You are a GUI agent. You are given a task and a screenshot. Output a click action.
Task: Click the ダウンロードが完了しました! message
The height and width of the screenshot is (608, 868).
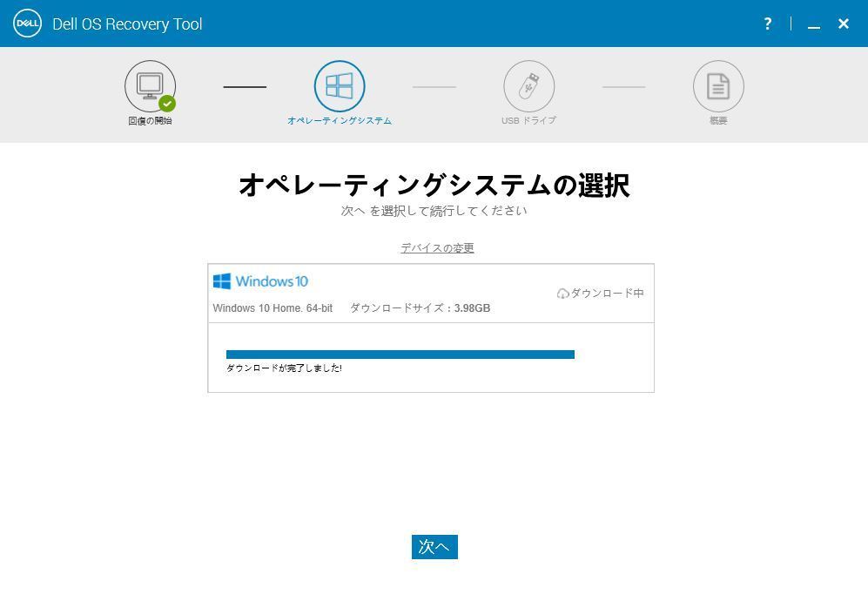[284, 368]
